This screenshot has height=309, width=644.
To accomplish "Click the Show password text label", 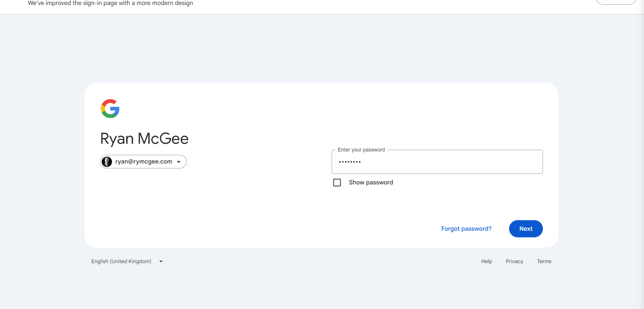I will click(371, 182).
